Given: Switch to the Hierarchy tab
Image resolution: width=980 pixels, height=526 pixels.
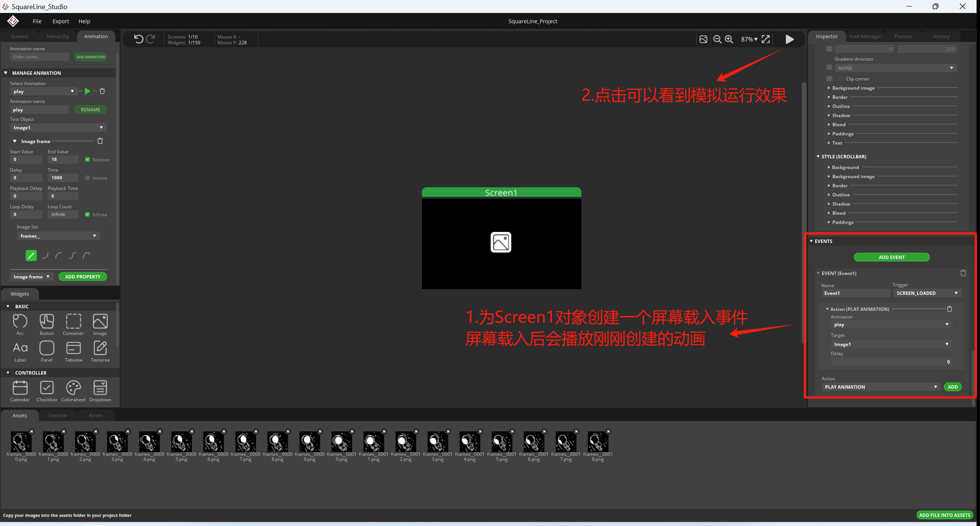Looking at the screenshot, I should [58, 36].
